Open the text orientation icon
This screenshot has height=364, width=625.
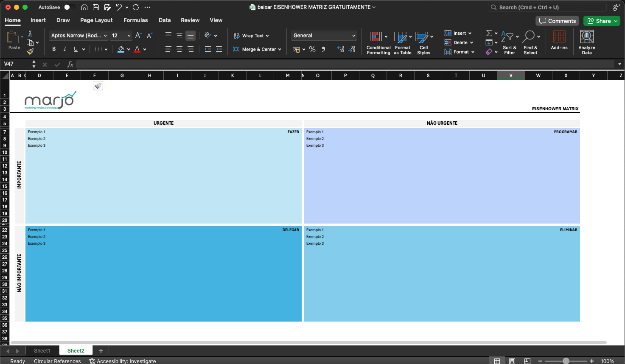(208, 36)
